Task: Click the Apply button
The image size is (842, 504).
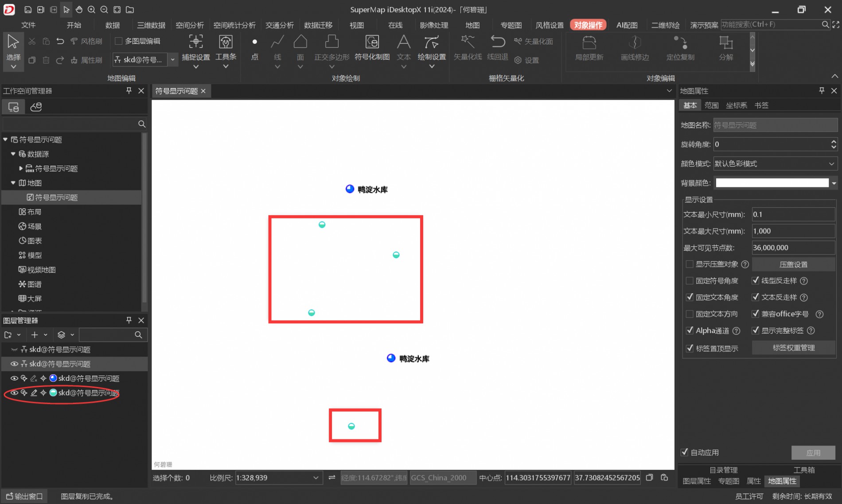Action: click(813, 453)
